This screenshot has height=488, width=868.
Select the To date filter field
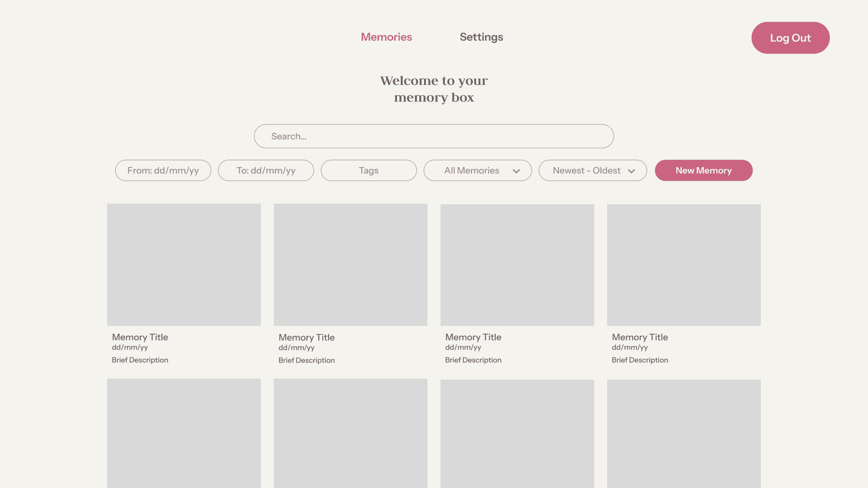click(266, 170)
